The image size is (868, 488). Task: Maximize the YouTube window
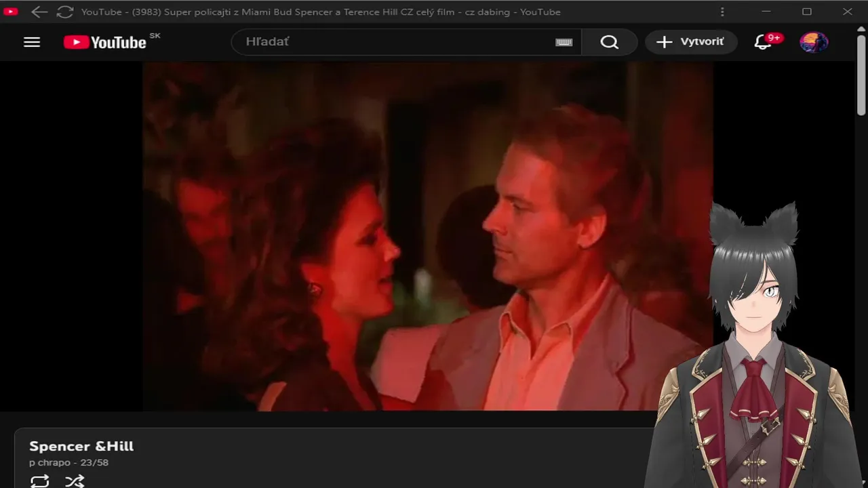tap(807, 12)
